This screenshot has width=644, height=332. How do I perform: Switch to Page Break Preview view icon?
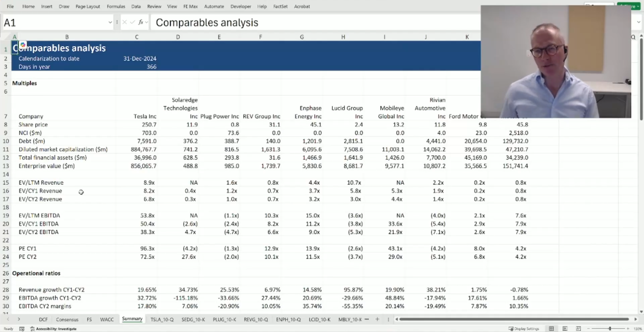(x=578, y=328)
